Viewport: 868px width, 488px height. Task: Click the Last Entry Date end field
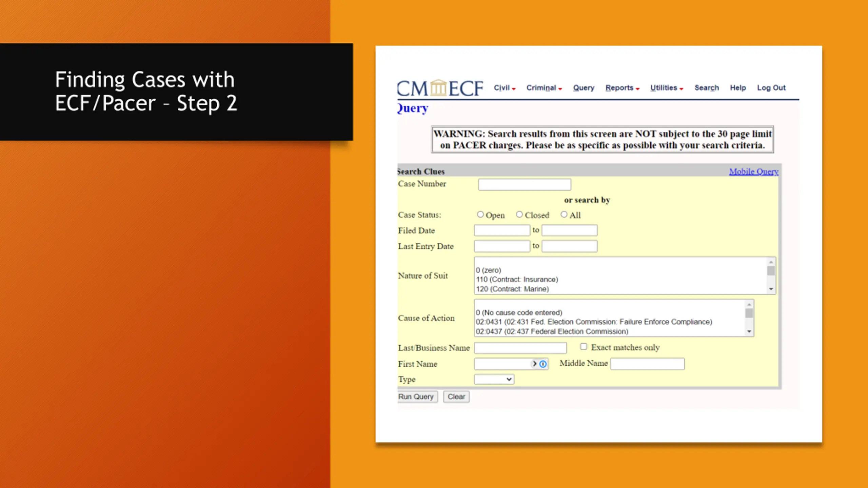[x=570, y=246]
